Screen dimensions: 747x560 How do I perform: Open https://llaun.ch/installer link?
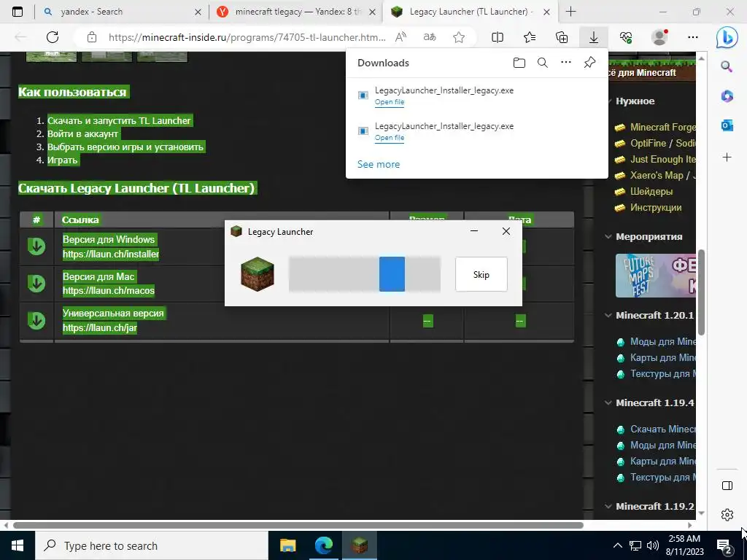point(111,254)
